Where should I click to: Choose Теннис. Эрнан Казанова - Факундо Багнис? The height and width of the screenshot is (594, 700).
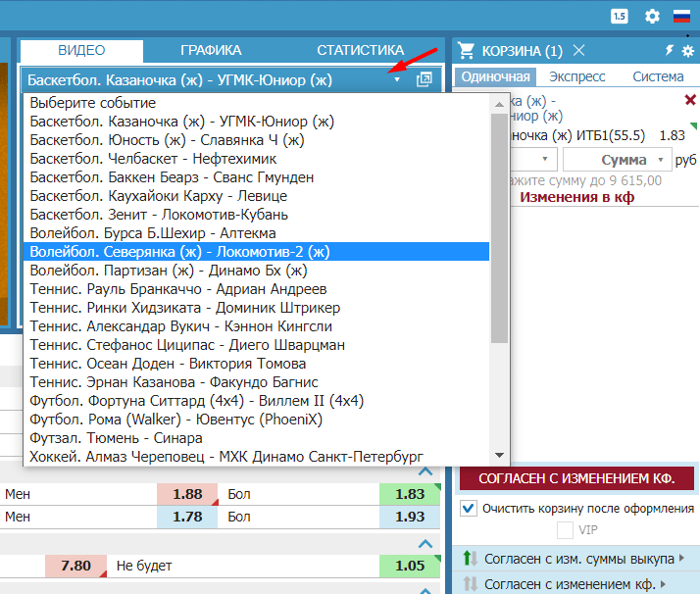point(256,382)
